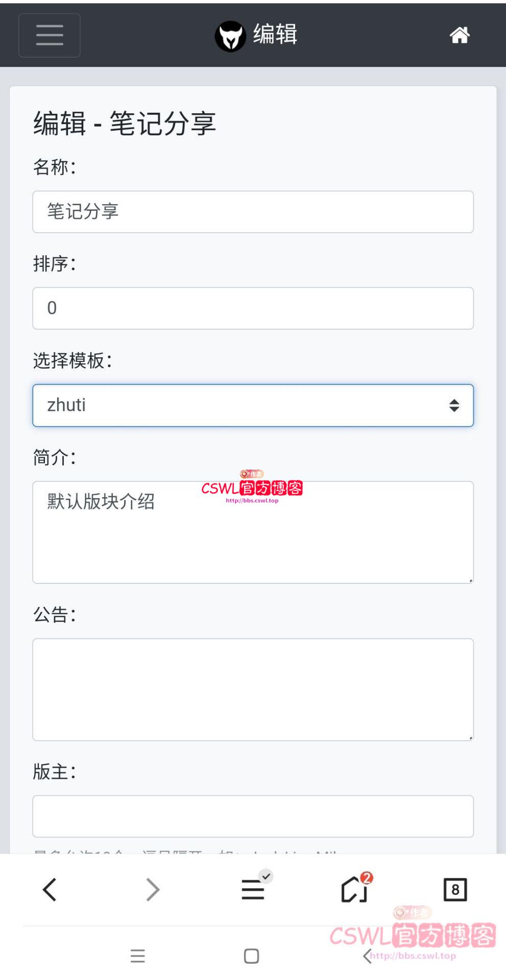Click the stepper arrows on template selector

click(453, 405)
